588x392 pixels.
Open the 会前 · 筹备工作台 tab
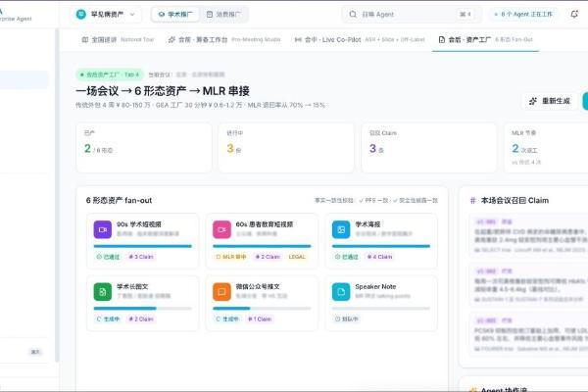(224, 39)
